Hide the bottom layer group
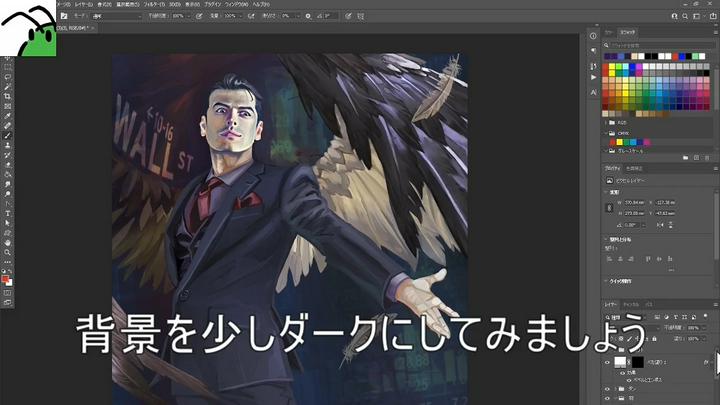 (607, 399)
